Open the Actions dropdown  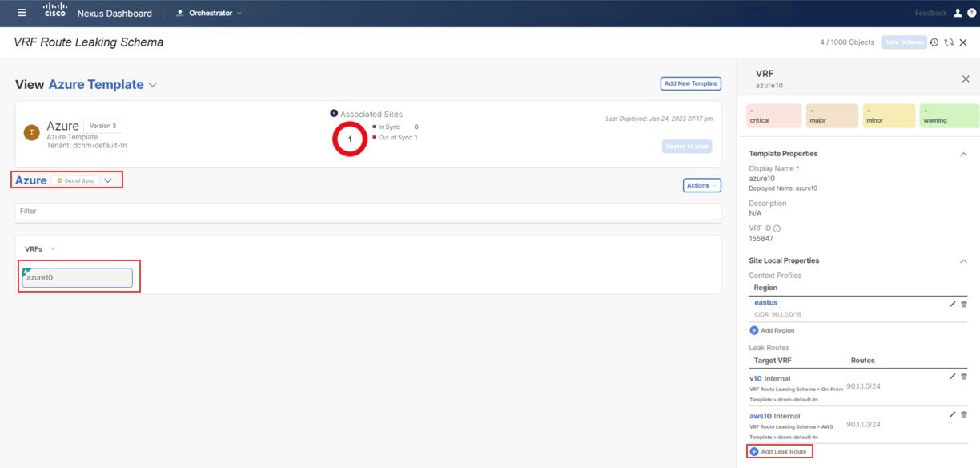702,185
